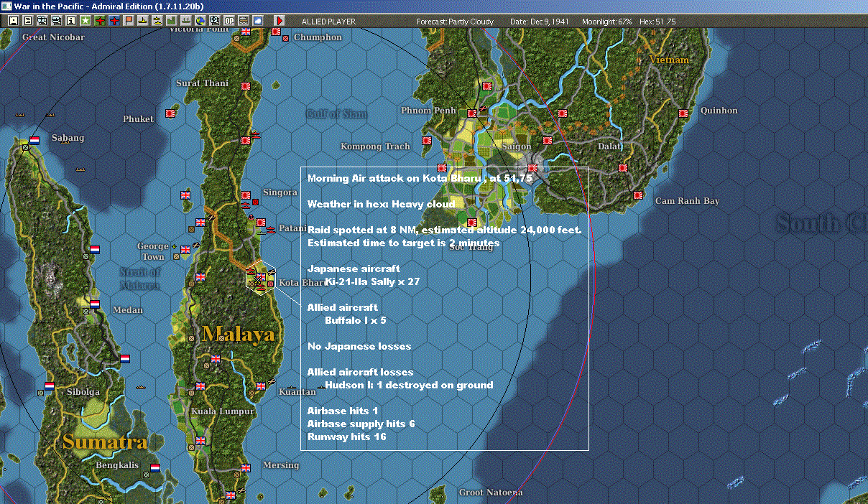Click the green industry chart icon
The width and height of the screenshot is (868, 504).
point(171,21)
